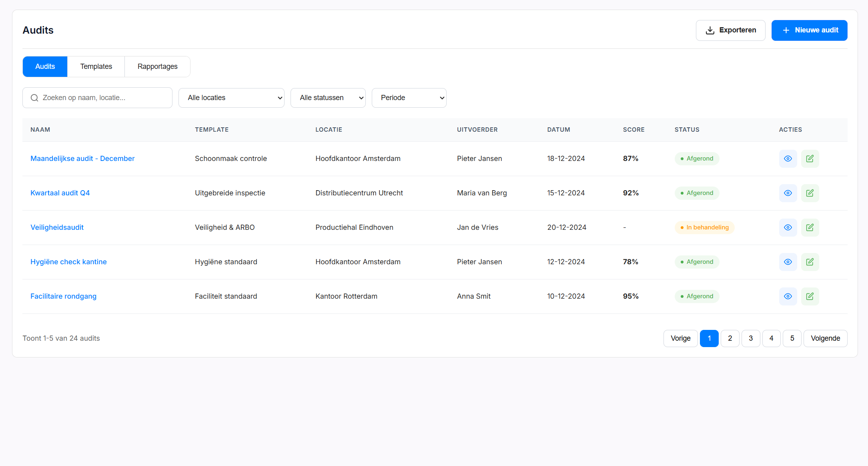868x466 pixels.
Task: Click the download icon on the Exporteren button
Action: [710, 30]
